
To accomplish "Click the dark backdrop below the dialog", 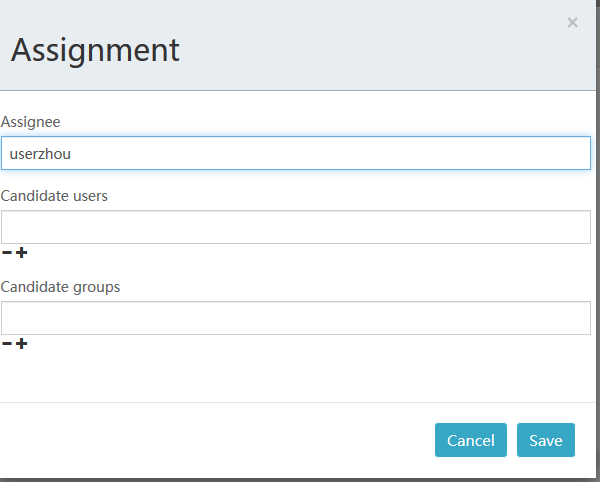I will click(298, 480).
